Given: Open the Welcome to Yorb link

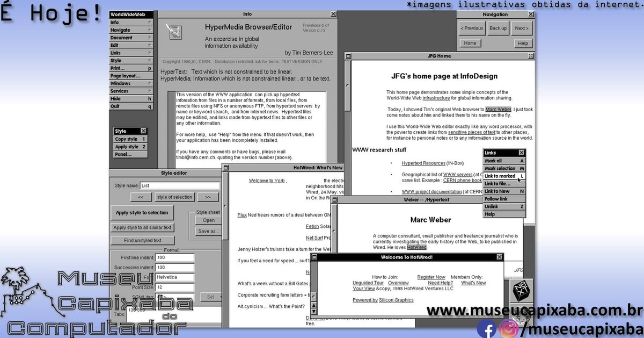Looking at the screenshot, I should tap(267, 181).
